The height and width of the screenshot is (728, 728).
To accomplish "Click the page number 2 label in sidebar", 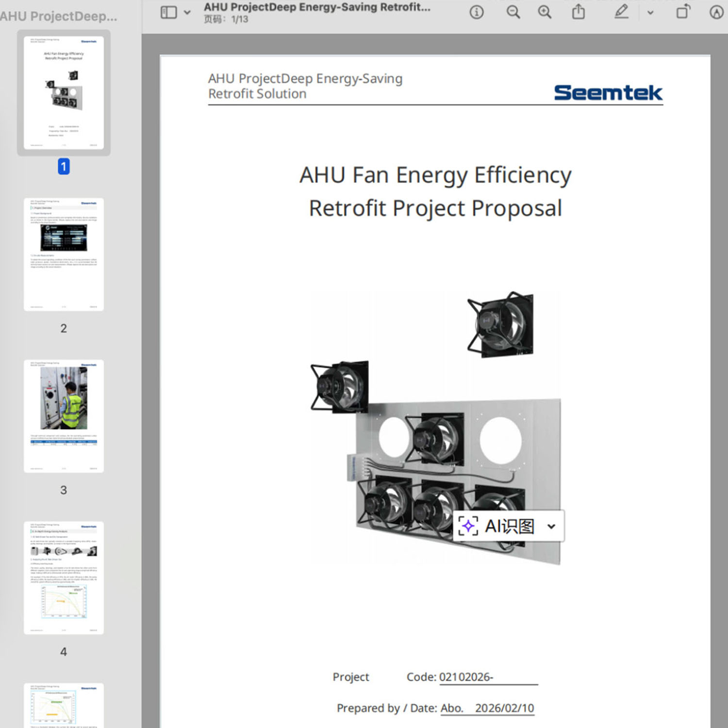I will [64, 328].
